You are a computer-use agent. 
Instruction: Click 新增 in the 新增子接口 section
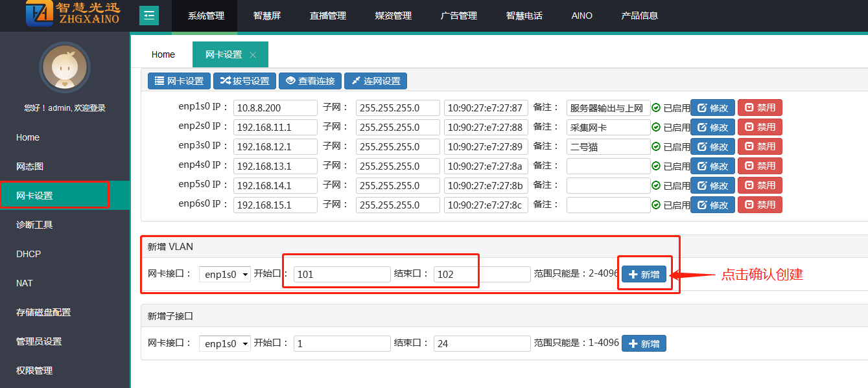tap(644, 343)
